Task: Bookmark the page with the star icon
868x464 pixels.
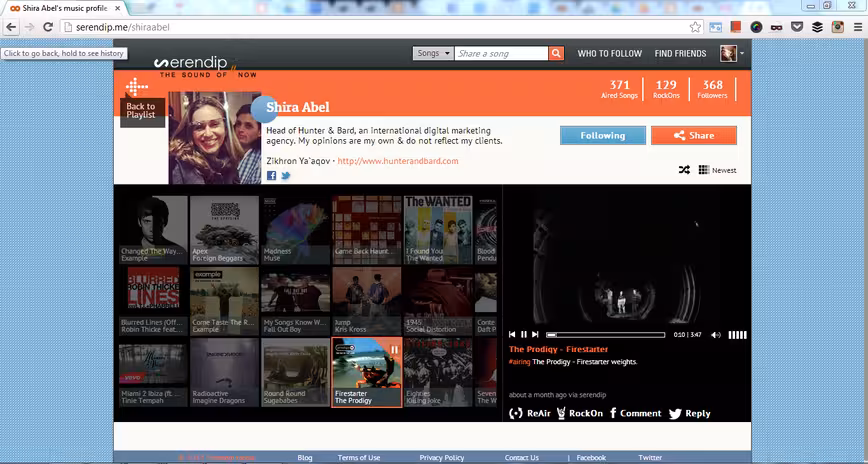Action: coord(695,27)
